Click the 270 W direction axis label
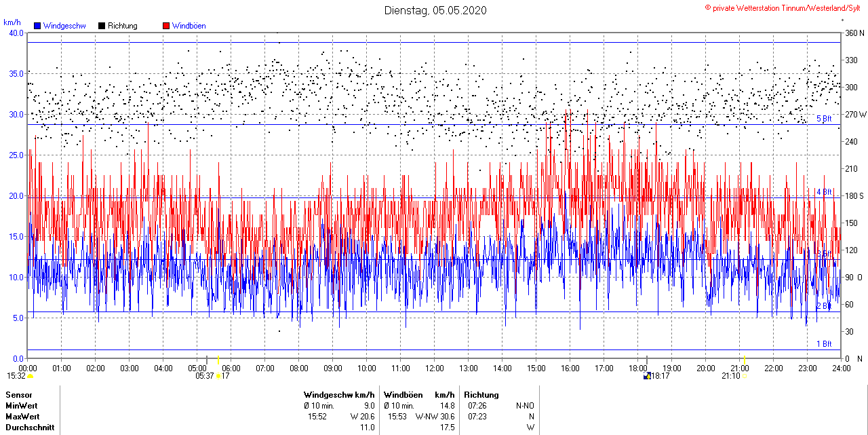This screenshot has height=435, width=868. (855, 114)
